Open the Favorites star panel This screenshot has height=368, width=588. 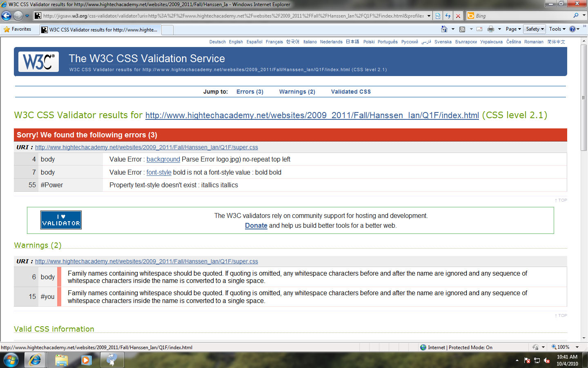click(x=18, y=29)
